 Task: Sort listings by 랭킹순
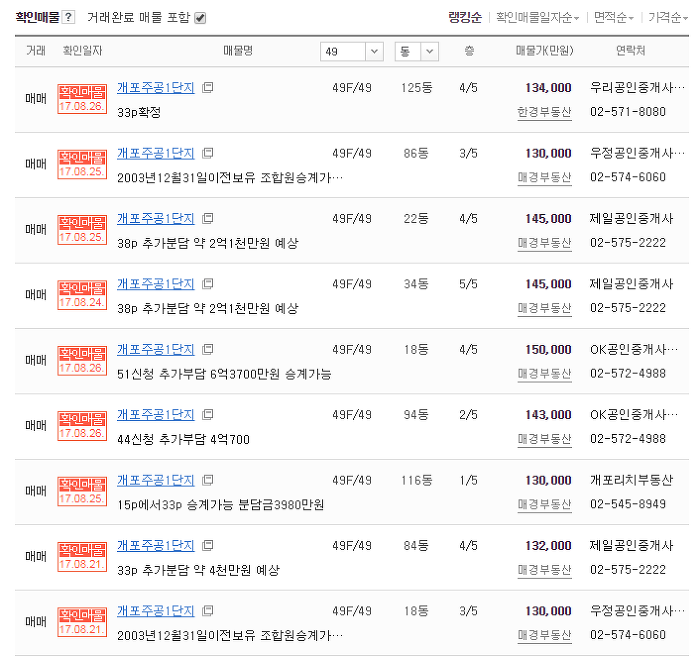coord(465,17)
